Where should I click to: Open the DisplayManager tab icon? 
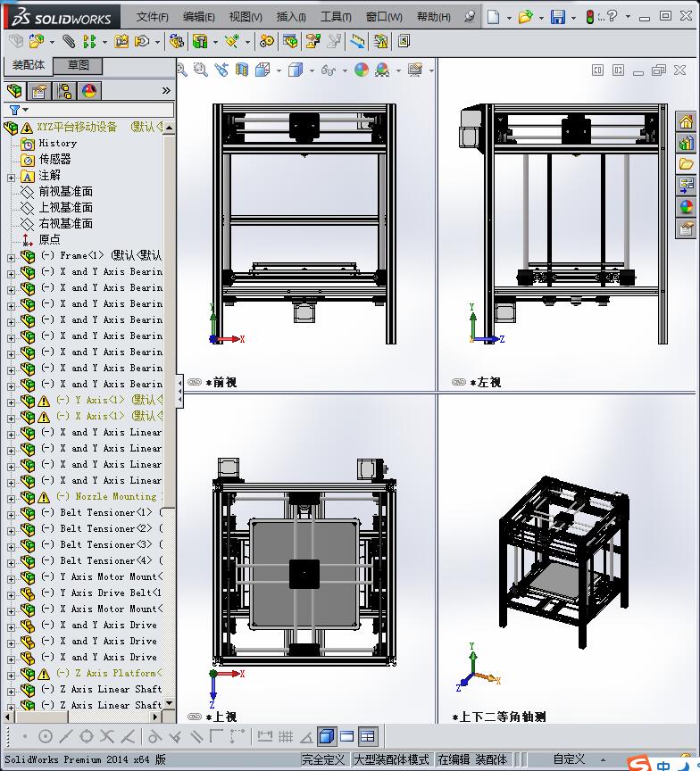click(x=89, y=91)
